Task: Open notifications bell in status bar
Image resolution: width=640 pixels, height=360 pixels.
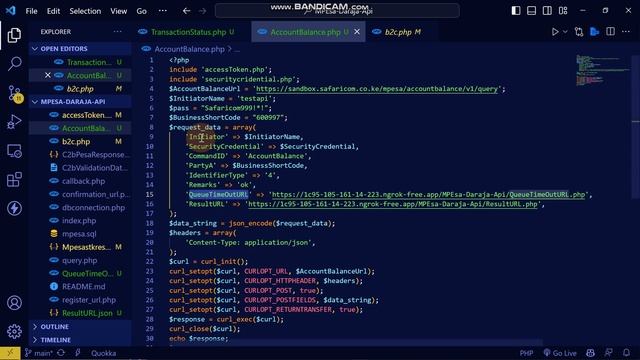Action: pos(626,353)
